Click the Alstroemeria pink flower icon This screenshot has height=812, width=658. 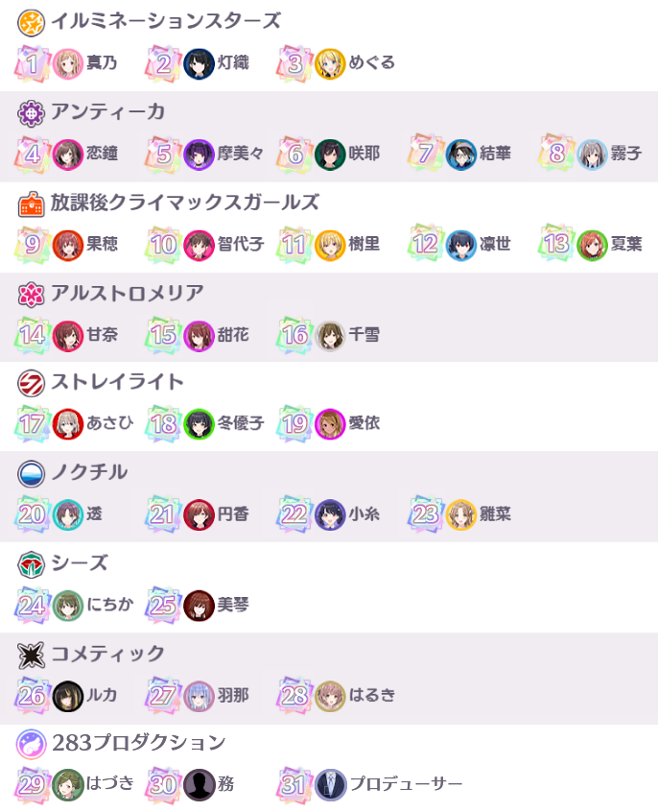tap(31, 295)
